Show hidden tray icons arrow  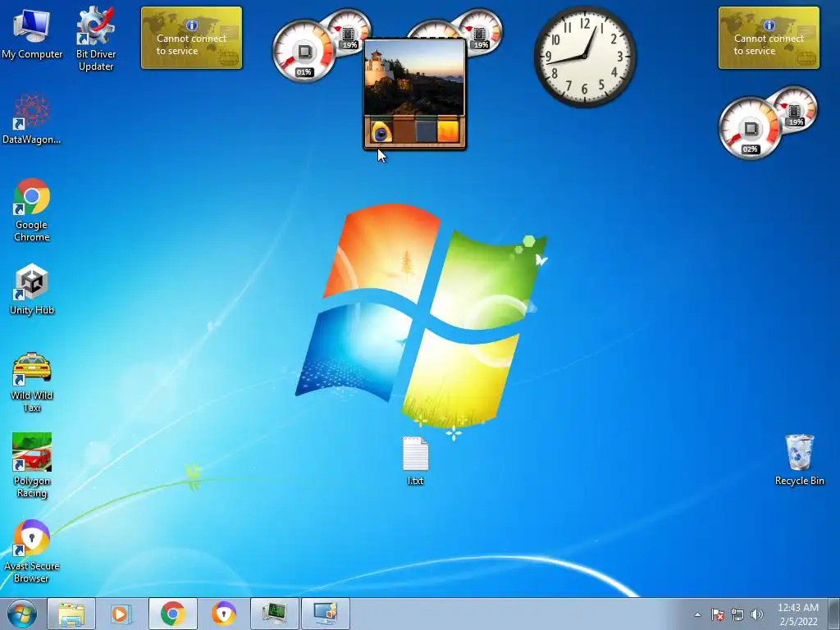pos(697,614)
